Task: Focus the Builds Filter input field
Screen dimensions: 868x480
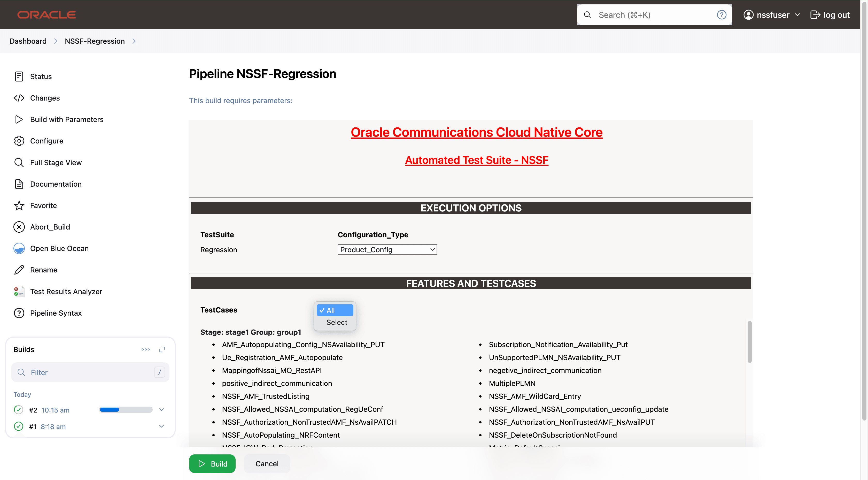Action: 90,372
